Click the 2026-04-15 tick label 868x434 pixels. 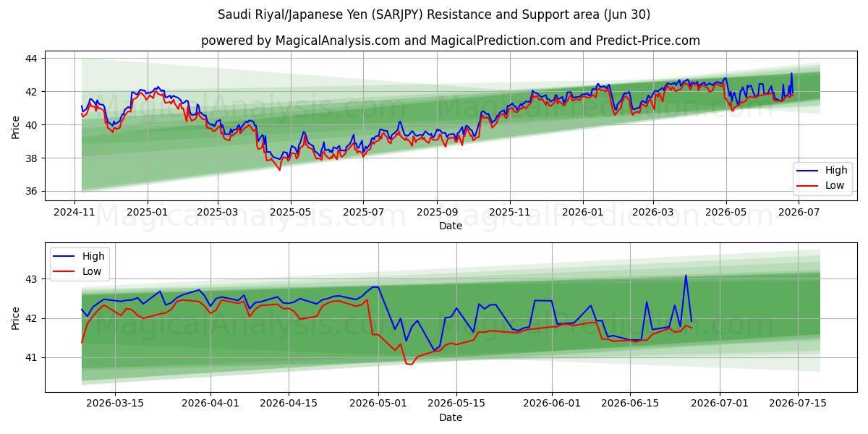(x=289, y=403)
